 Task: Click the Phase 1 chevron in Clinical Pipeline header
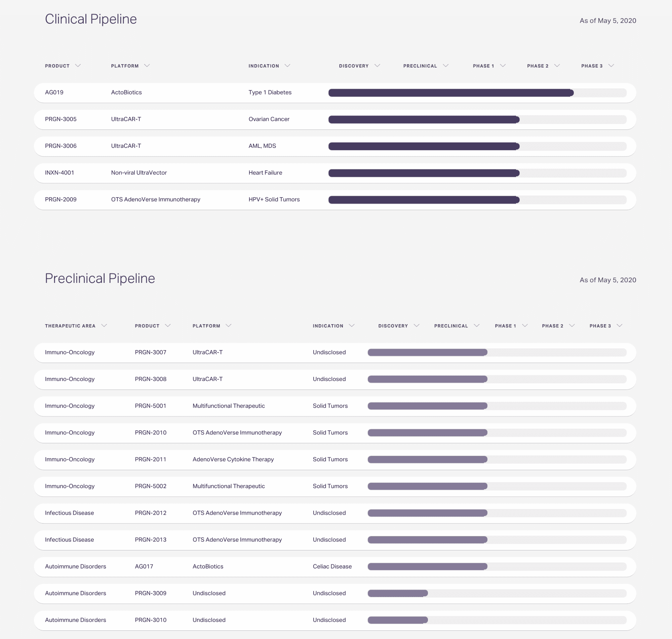[503, 66]
